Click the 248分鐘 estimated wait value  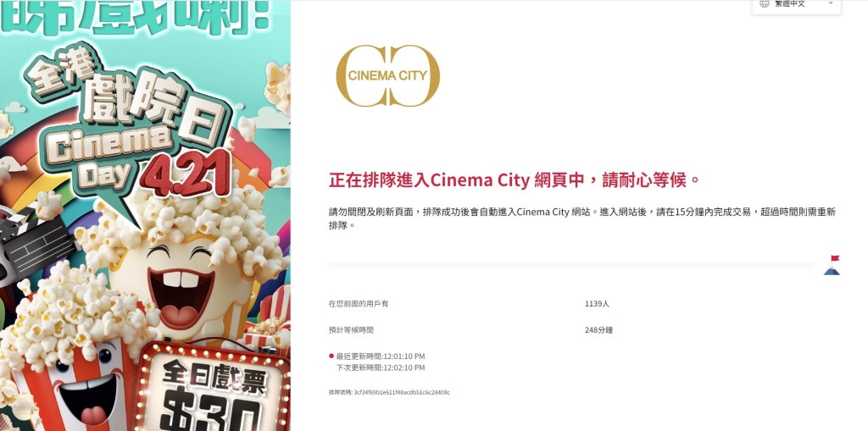(598, 330)
